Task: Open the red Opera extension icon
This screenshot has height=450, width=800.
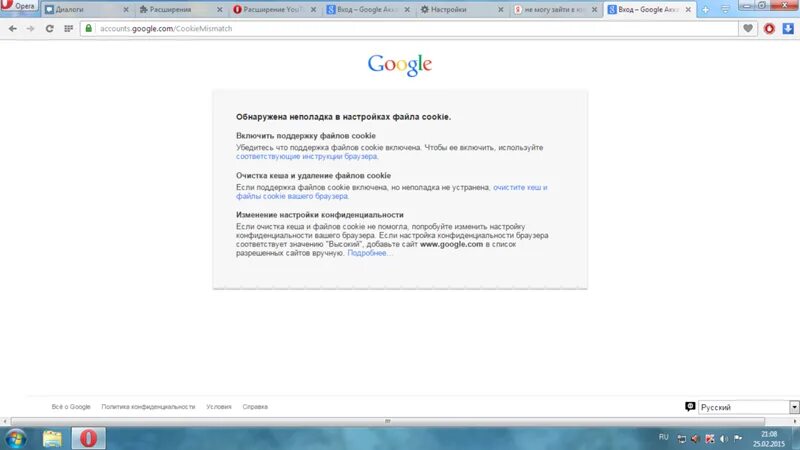Action: (x=769, y=29)
